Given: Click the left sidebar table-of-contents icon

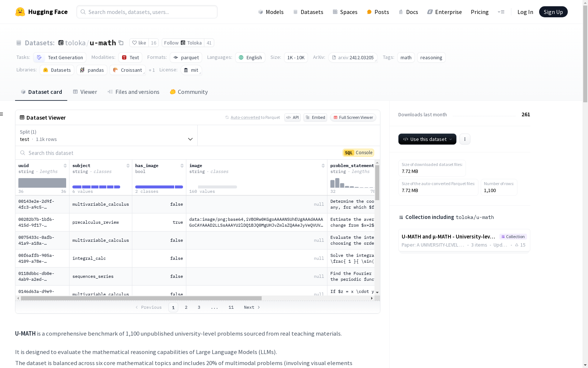Looking at the screenshot, I should (x=1, y=114).
